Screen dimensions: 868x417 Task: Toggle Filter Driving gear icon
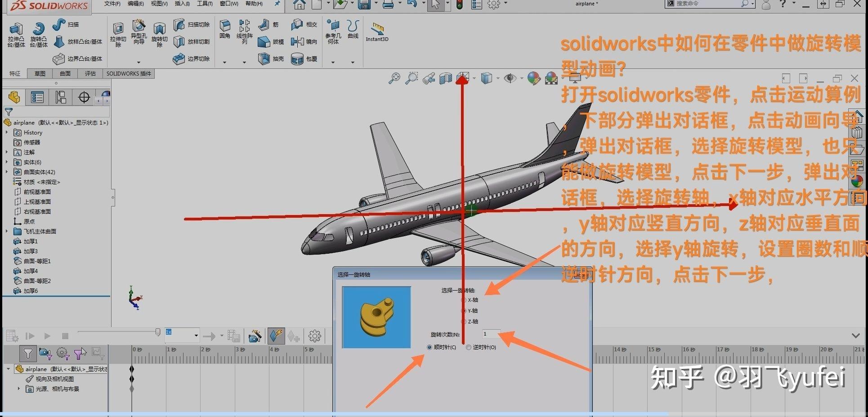[x=63, y=354]
